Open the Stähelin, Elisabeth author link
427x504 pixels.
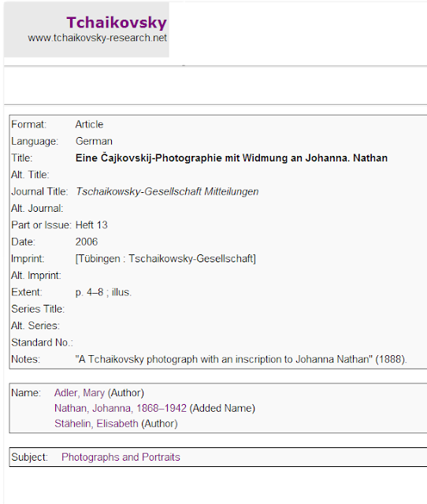[x=96, y=424]
